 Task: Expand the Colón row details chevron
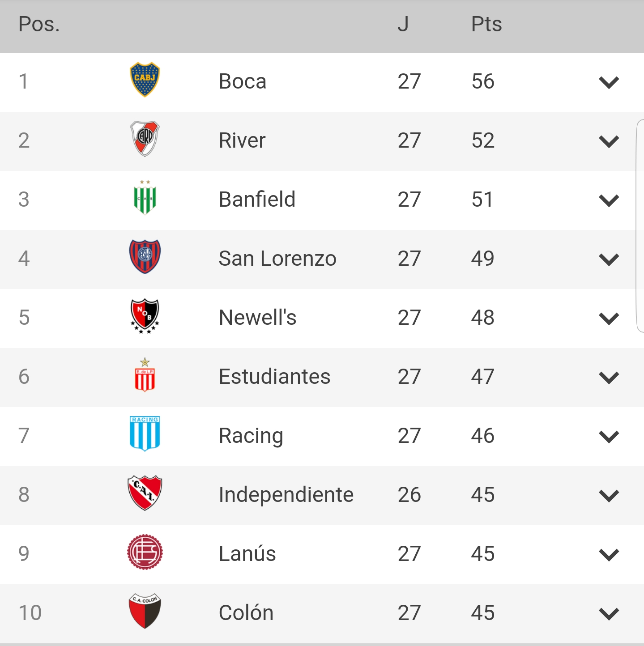pos(609,614)
